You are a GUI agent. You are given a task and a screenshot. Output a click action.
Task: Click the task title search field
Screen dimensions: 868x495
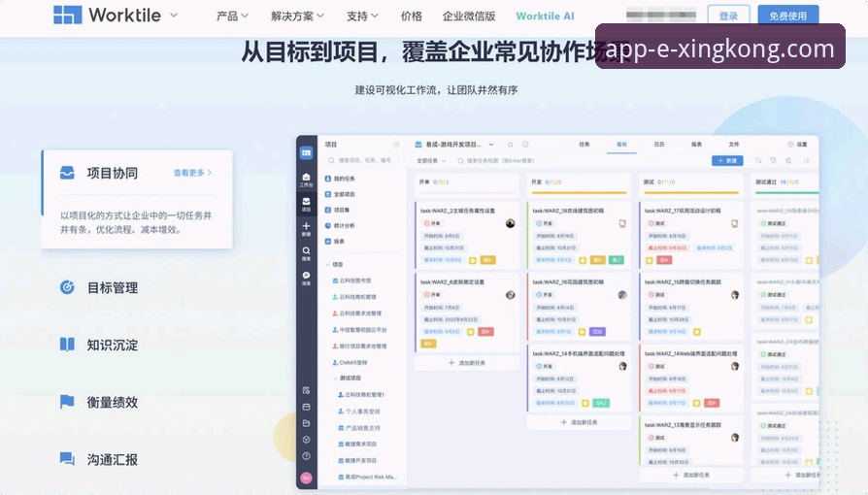tap(496, 160)
